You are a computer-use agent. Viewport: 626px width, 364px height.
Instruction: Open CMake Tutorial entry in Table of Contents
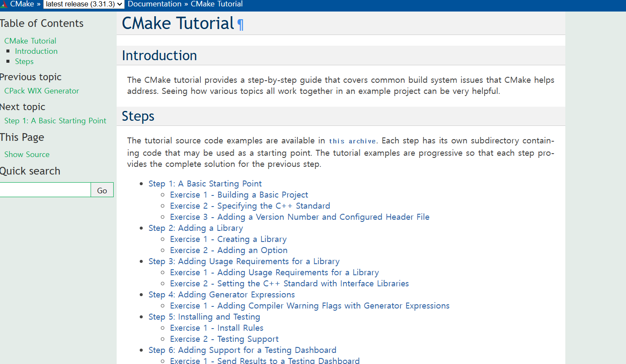click(x=30, y=41)
